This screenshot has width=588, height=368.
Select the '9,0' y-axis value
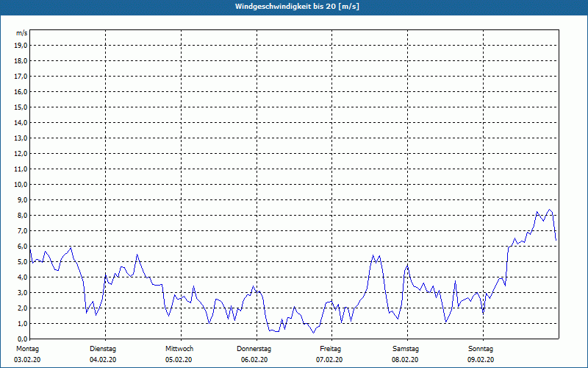[x=22, y=199]
